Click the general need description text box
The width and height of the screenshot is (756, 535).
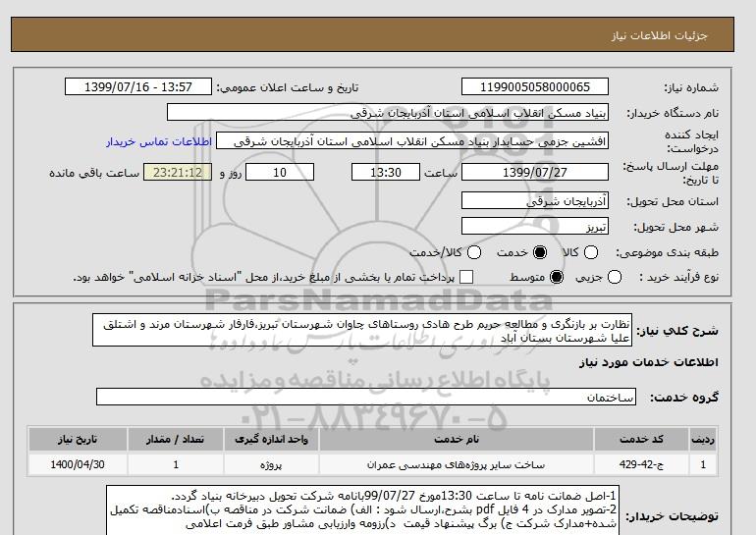pyautogui.click(x=362, y=330)
